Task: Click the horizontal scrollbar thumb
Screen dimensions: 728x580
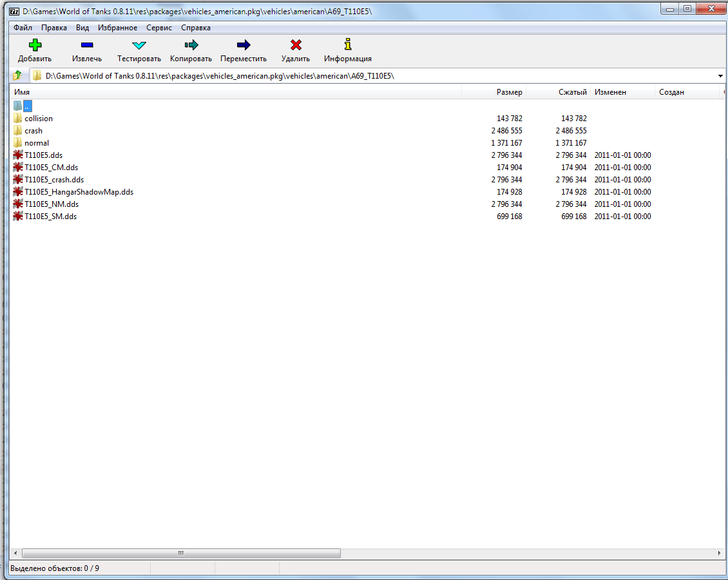Action: [x=181, y=553]
